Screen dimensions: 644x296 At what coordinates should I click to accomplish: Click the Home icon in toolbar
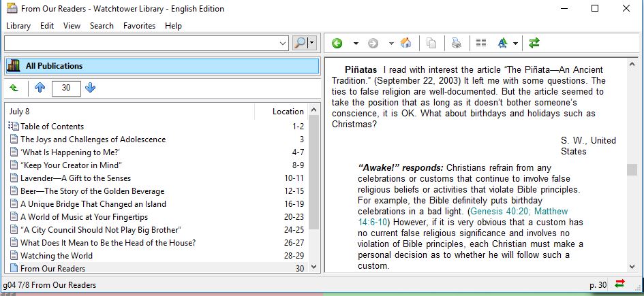tap(405, 43)
